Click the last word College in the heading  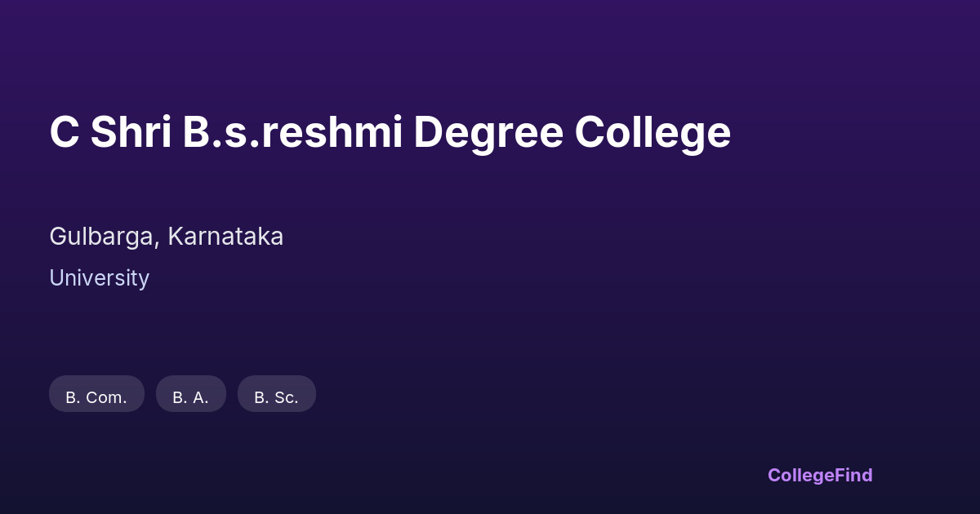pos(652,132)
